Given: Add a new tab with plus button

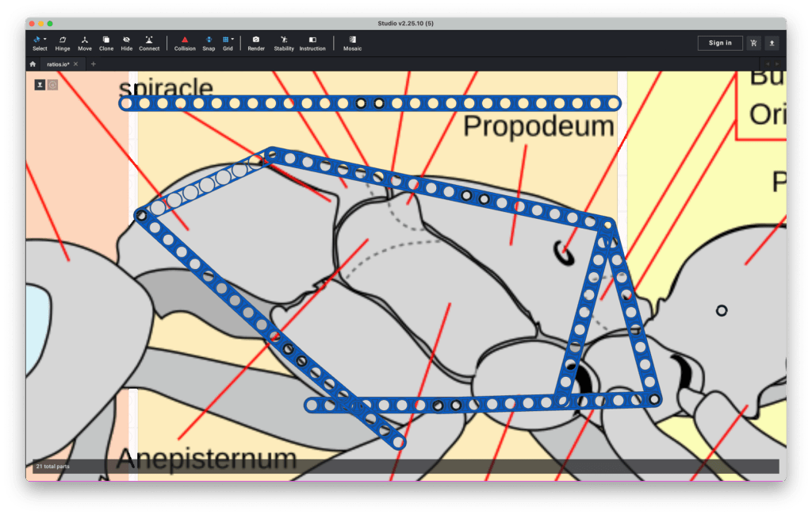Looking at the screenshot, I should click(93, 64).
